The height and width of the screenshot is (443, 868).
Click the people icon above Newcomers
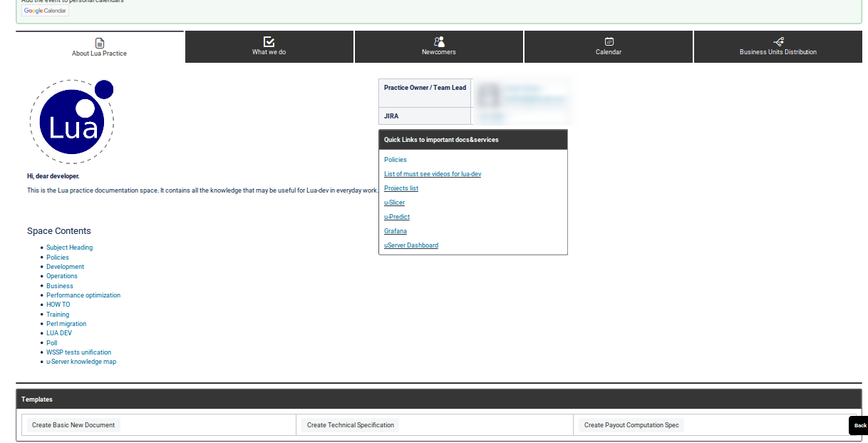tap(439, 41)
